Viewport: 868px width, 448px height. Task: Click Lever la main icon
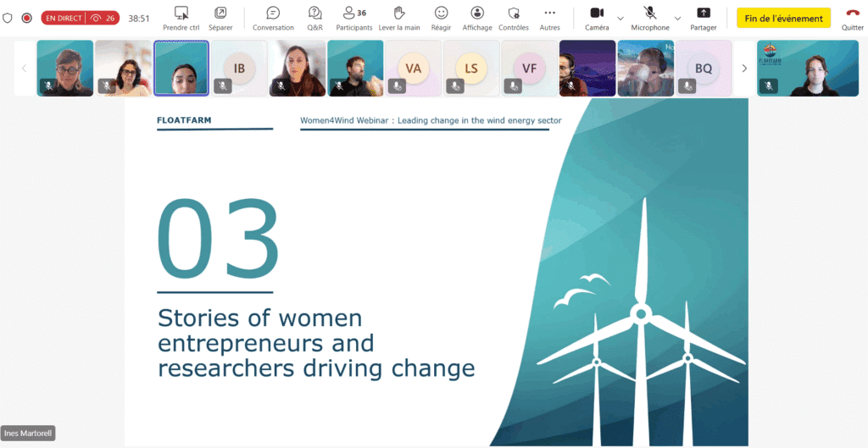(399, 18)
